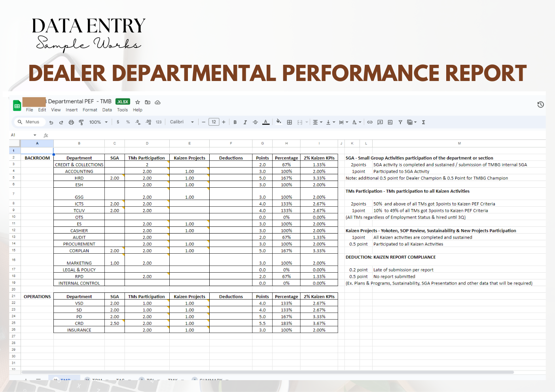Decrease font size with minus button
Viewport: 555px width, 392px height.
(x=203, y=122)
